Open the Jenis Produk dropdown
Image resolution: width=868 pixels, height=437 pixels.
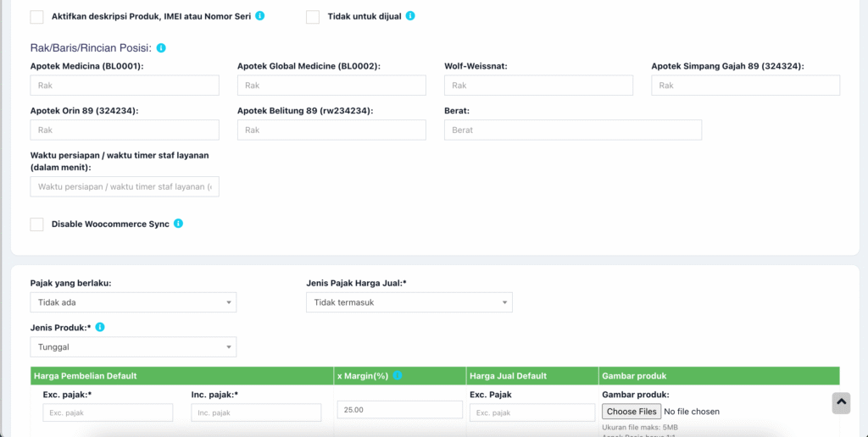133,347
